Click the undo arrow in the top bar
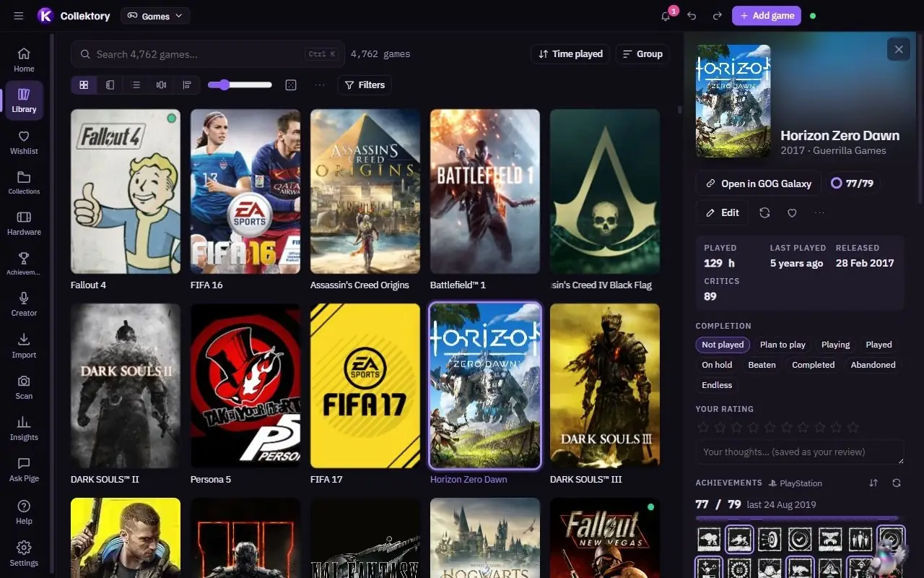The width and height of the screenshot is (924, 578). point(692,16)
